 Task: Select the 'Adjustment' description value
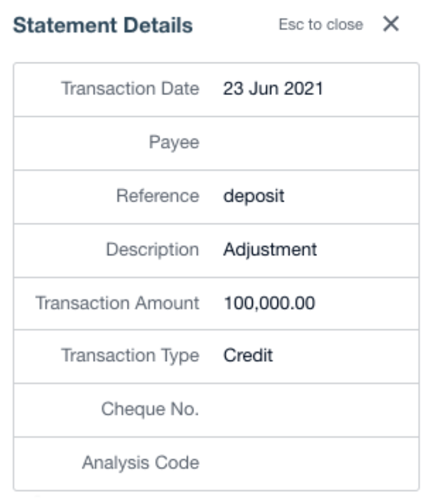270,249
